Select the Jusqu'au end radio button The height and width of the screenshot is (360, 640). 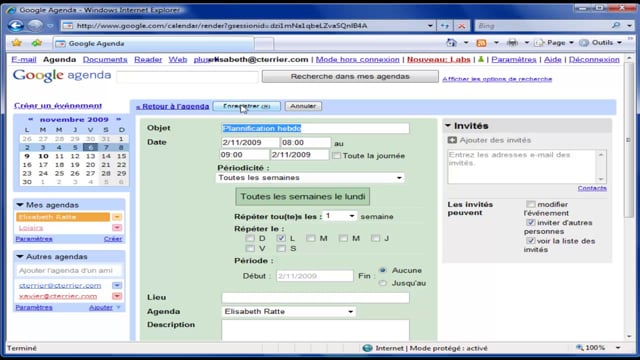click(x=382, y=283)
